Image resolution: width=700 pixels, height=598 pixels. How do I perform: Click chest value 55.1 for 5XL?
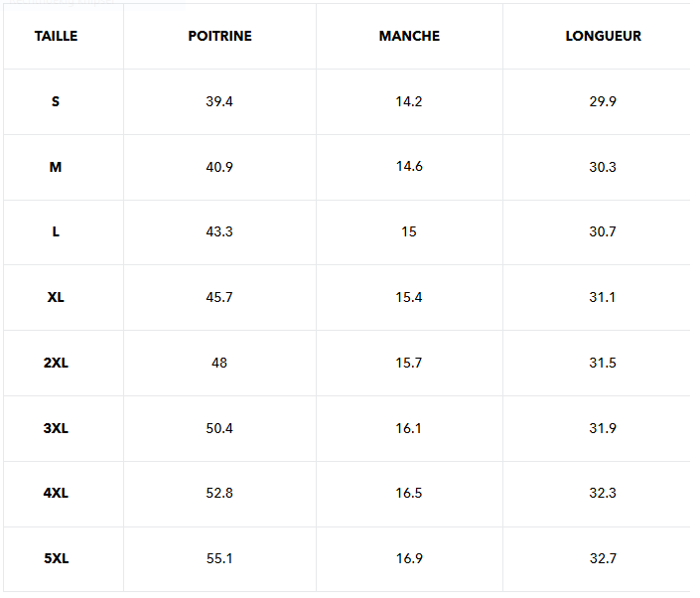pyautogui.click(x=219, y=558)
